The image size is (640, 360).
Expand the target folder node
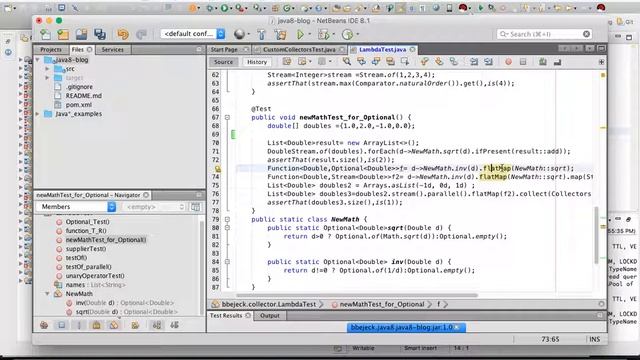47,78
